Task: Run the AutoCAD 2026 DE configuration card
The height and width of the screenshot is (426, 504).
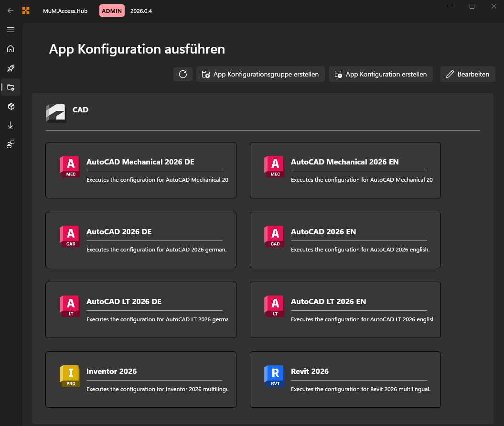Action: pyautogui.click(x=140, y=240)
